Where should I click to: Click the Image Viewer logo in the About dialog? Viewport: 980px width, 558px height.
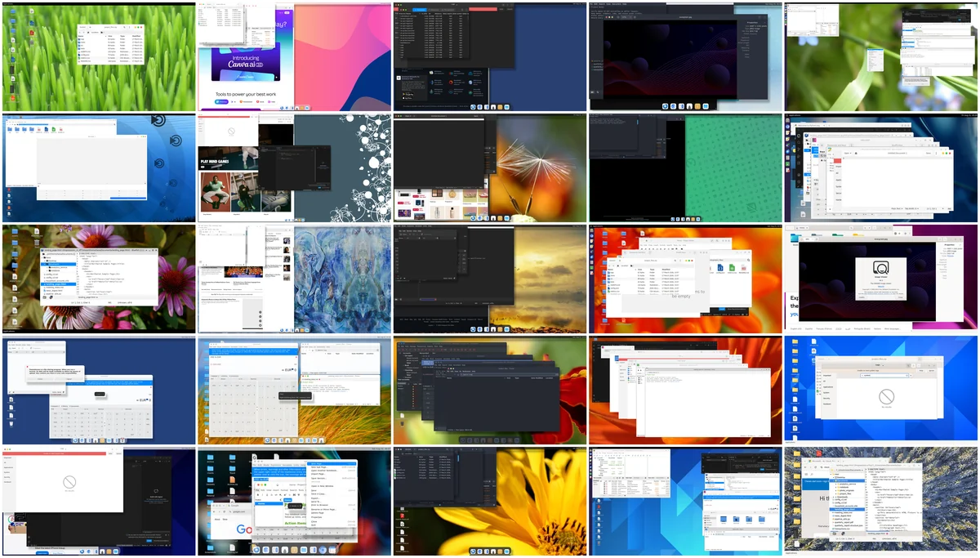(880, 268)
